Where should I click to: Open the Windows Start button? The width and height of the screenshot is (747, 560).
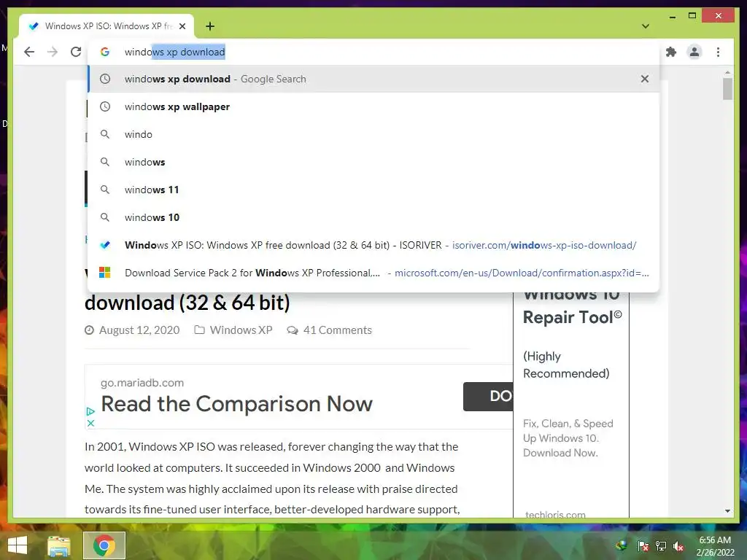(18, 545)
